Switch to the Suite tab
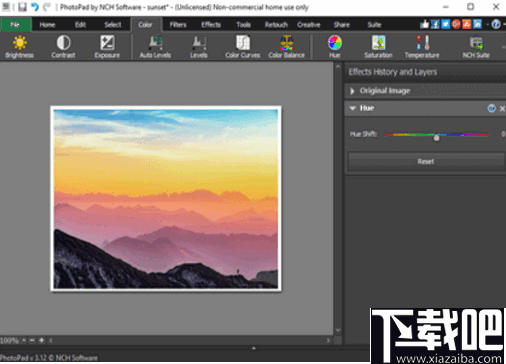 coord(374,25)
